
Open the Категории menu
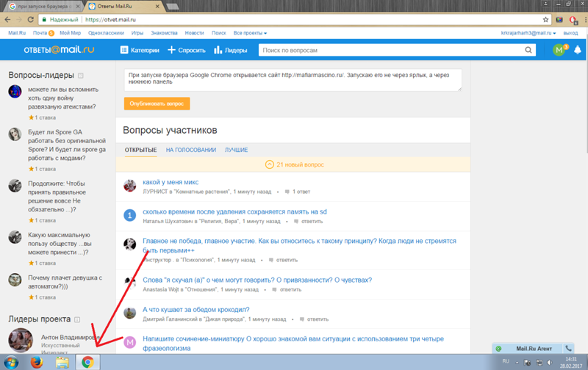point(140,50)
